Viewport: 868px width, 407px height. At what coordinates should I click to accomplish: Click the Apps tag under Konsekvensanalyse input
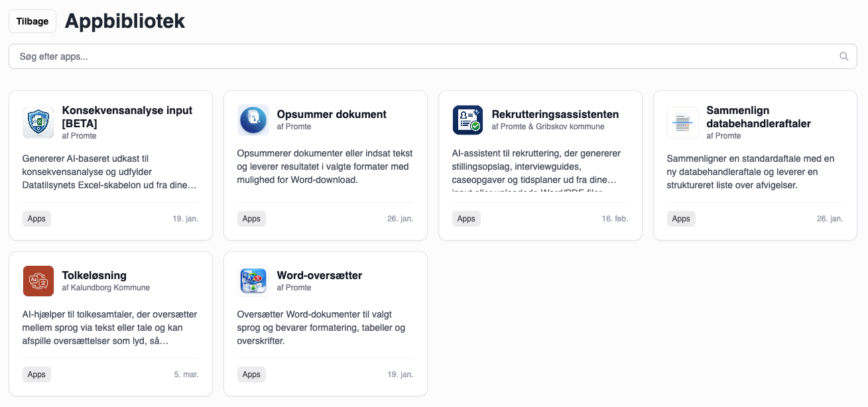36,219
